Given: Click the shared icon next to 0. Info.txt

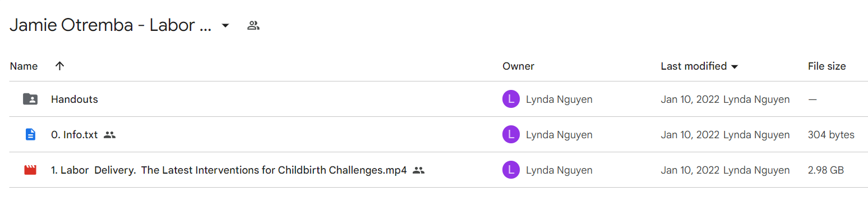Looking at the screenshot, I should click(x=110, y=135).
